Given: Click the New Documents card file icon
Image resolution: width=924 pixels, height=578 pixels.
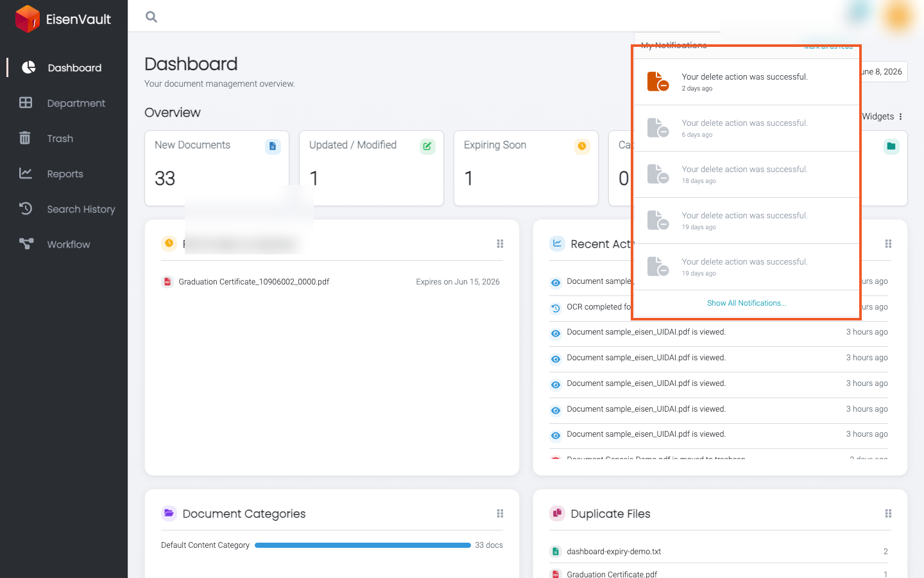Looking at the screenshot, I should (273, 146).
